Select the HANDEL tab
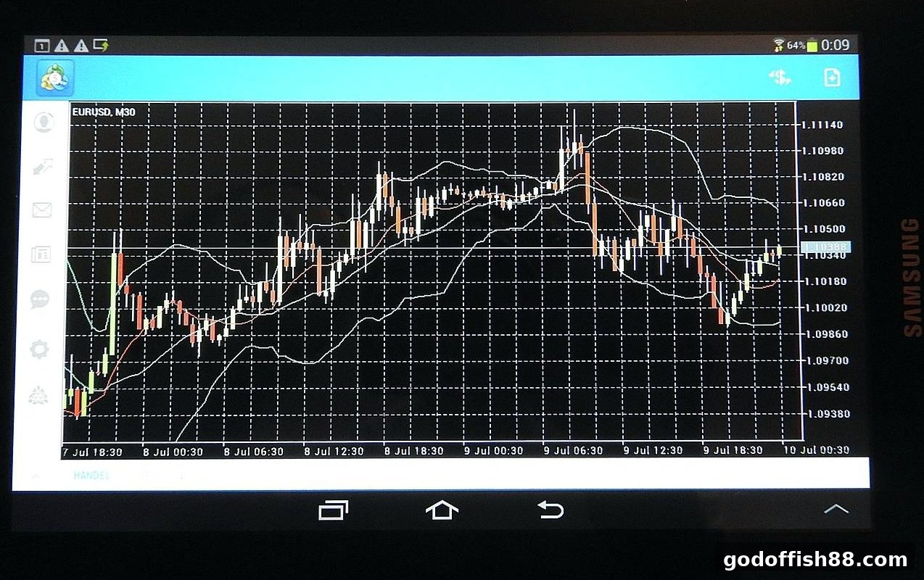 point(91,476)
